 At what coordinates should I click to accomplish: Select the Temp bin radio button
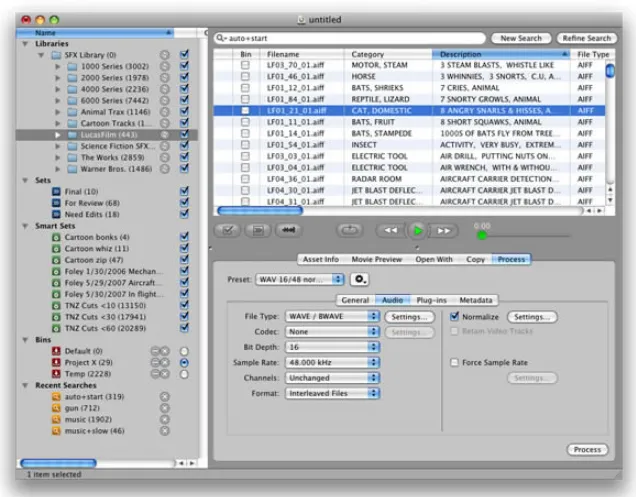coord(184,374)
